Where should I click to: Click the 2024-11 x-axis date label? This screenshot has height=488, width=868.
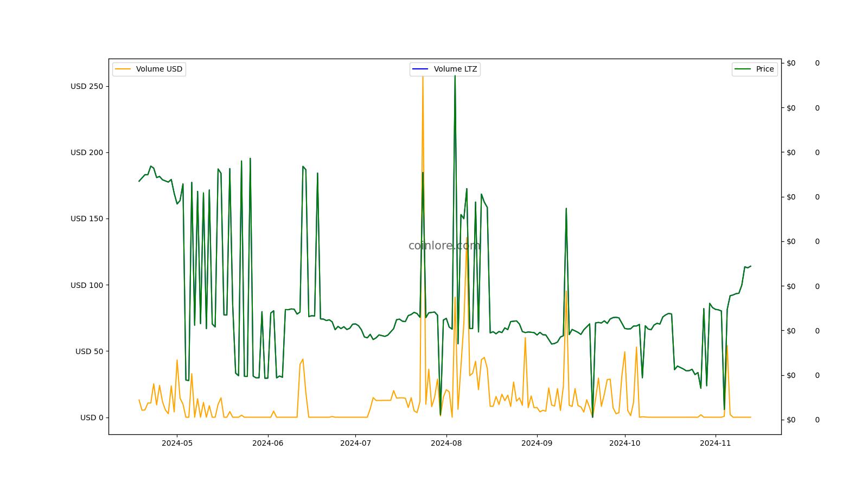pyautogui.click(x=716, y=443)
